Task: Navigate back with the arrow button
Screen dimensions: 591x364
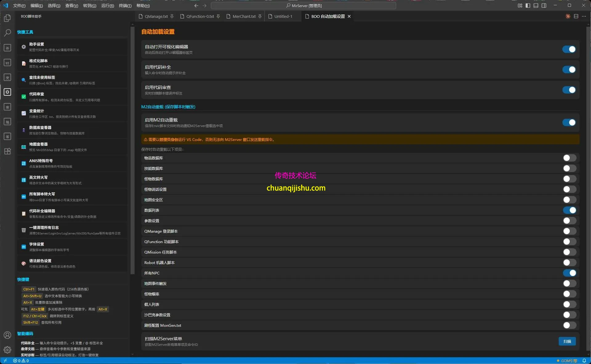Action: click(196, 6)
